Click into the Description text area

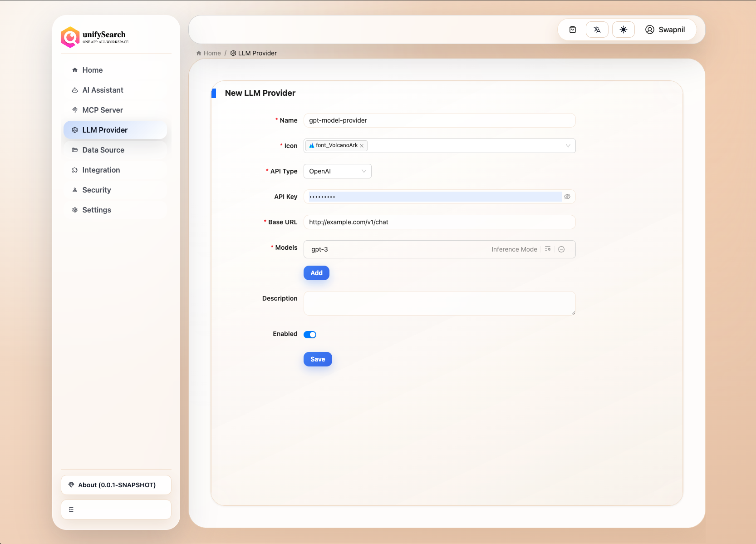click(x=439, y=303)
